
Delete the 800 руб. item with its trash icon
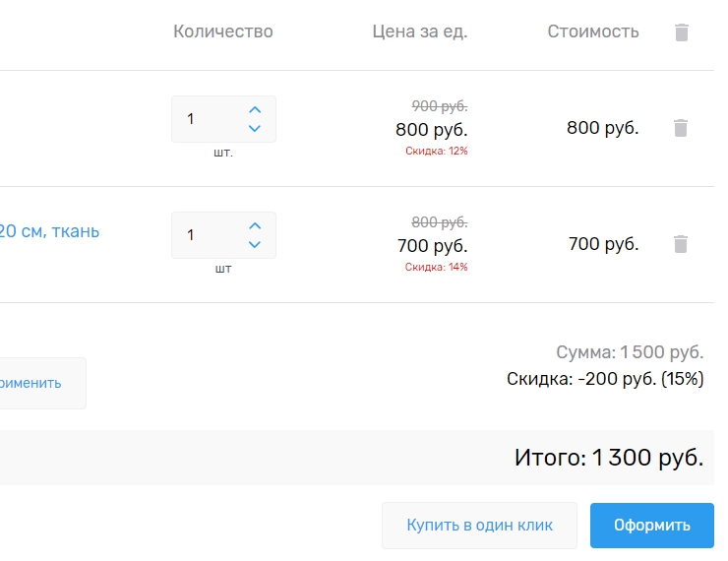coord(681,128)
